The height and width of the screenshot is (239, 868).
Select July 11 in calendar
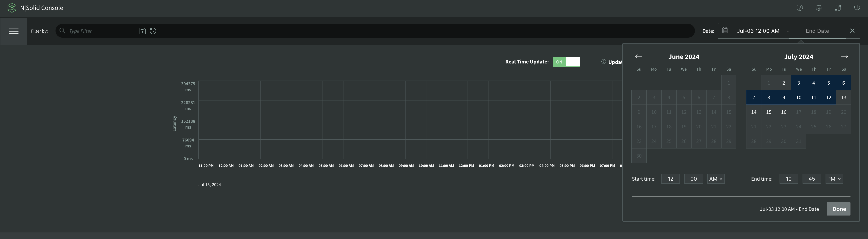pyautogui.click(x=814, y=97)
